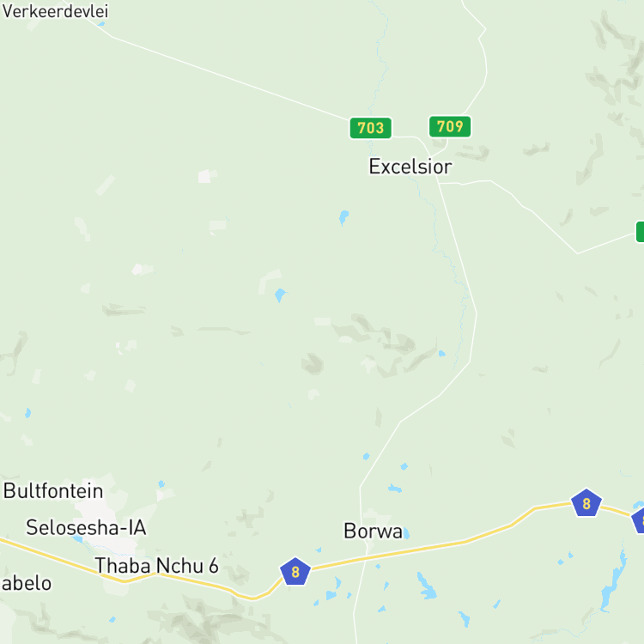Select the Borwa town label

click(373, 531)
